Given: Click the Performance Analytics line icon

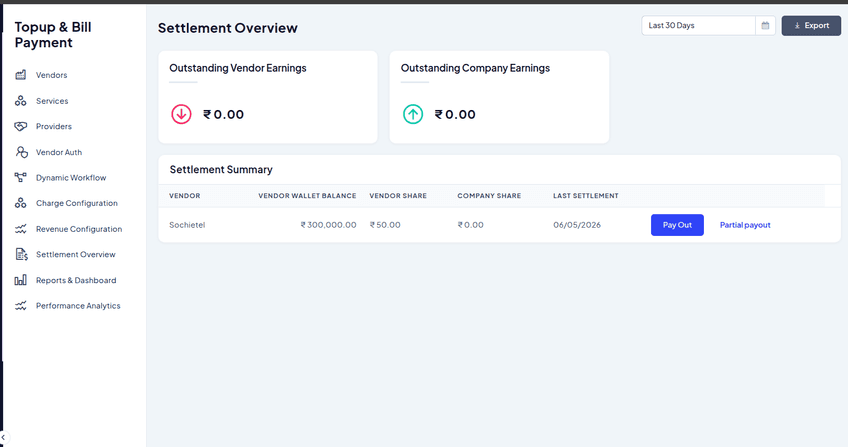Looking at the screenshot, I should 21,306.
